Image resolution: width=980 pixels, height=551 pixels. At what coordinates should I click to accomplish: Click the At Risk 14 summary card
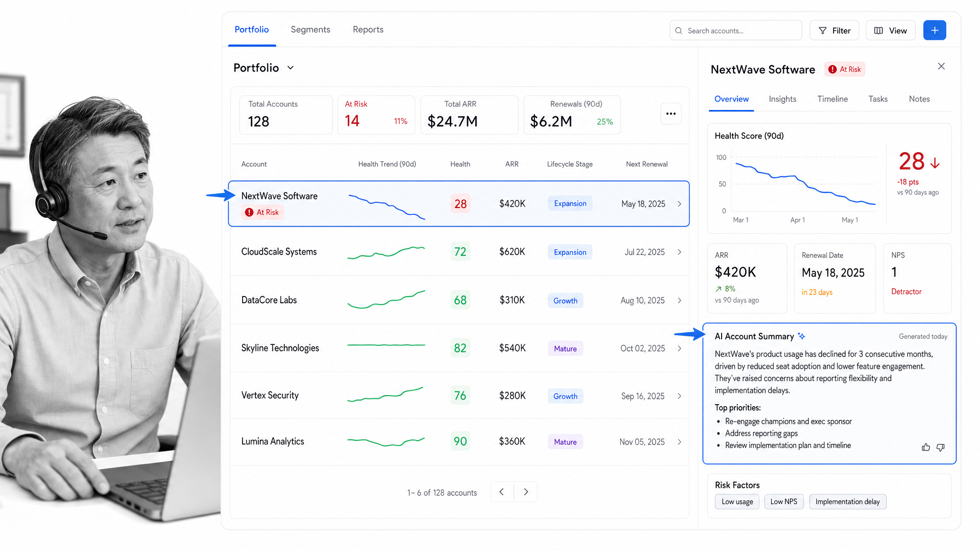[x=376, y=115]
